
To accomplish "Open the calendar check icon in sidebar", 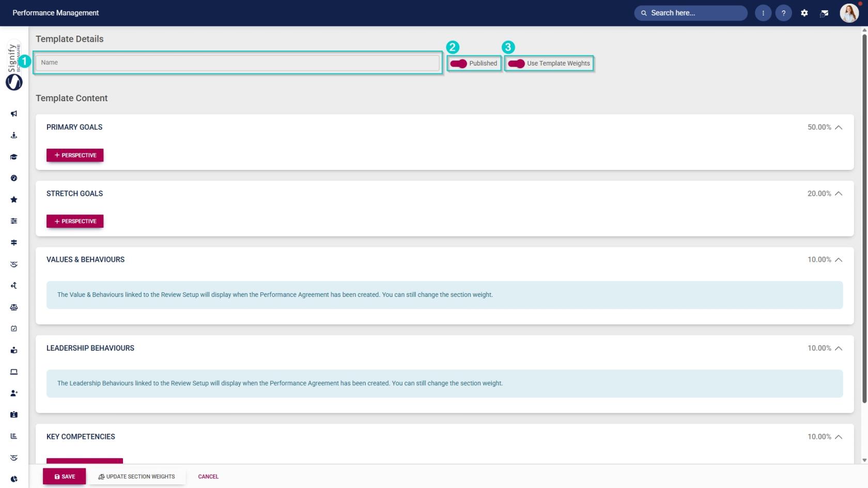I will [14, 328].
